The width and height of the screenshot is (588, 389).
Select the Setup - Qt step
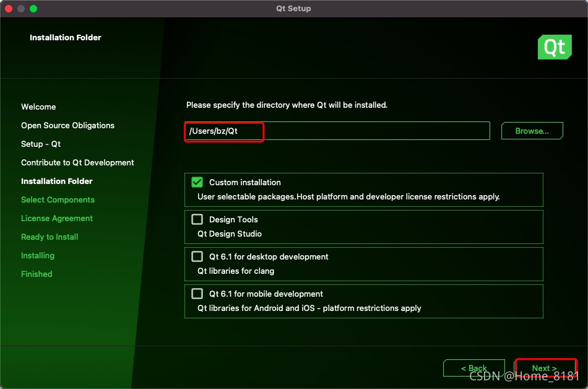(x=41, y=144)
